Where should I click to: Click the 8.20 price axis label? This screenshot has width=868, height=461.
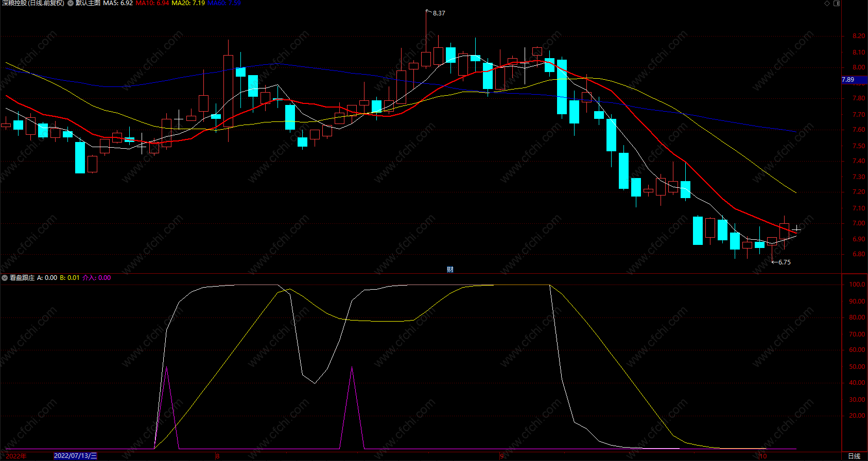(859, 36)
